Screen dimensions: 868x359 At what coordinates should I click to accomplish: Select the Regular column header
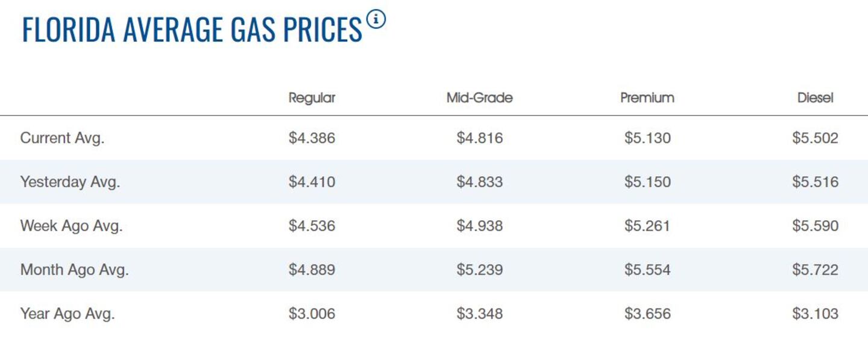pyautogui.click(x=312, y=98)
